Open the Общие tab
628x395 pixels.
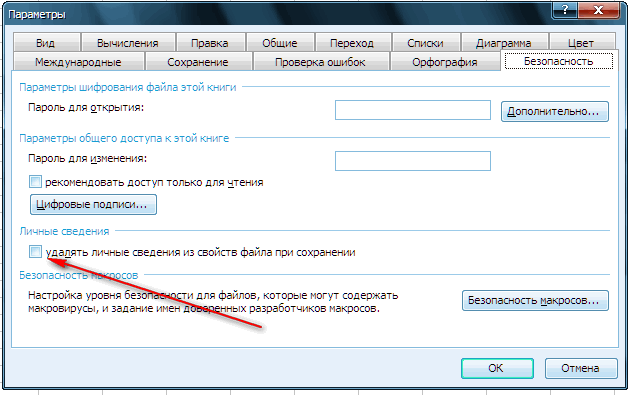[x=280, y=42]
